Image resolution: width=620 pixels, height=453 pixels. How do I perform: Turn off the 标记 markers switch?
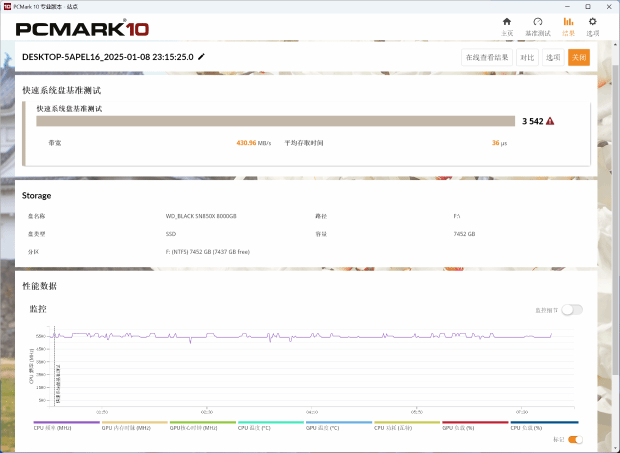(575, 440)
